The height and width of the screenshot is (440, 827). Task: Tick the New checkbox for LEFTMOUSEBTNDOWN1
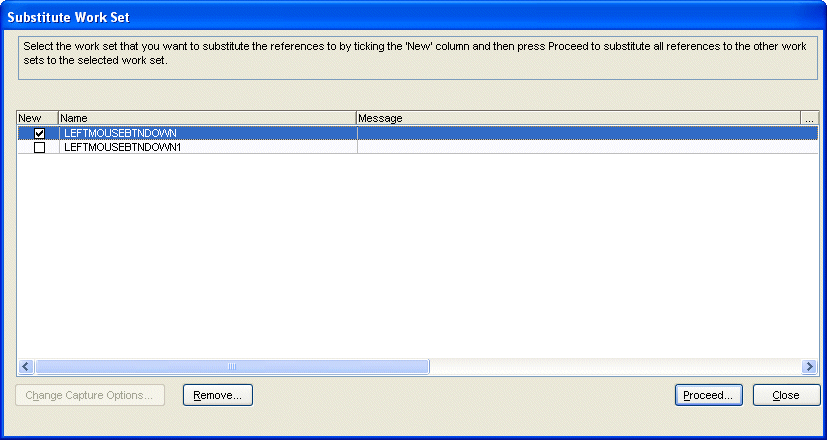[40, 147]
